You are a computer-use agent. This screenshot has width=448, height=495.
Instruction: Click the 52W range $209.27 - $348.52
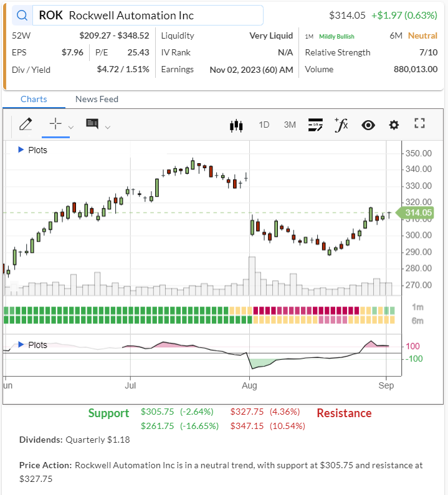tap(114, 35)
